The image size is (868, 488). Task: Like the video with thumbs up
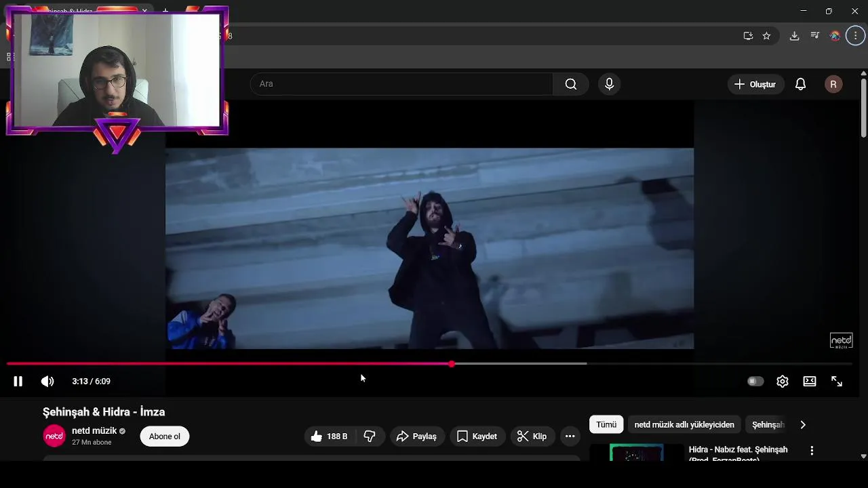click(x=330, y=436)
